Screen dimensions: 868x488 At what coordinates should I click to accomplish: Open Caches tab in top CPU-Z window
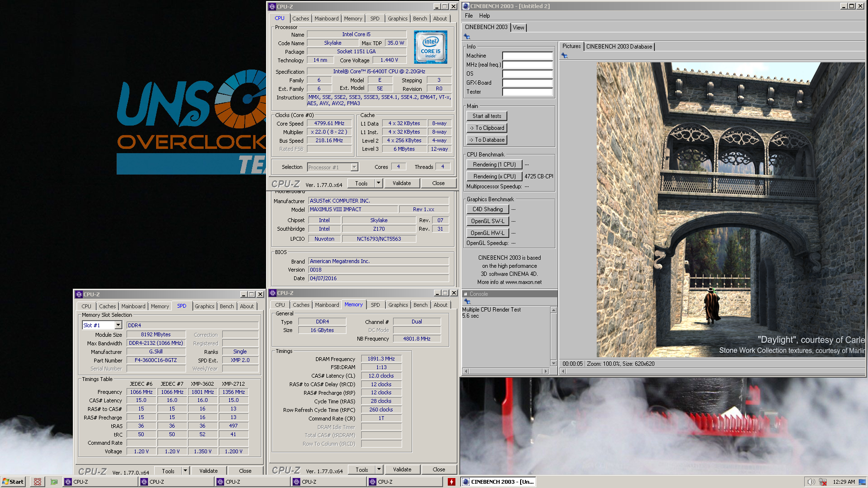pyautogui.click(x=300, y=19)
